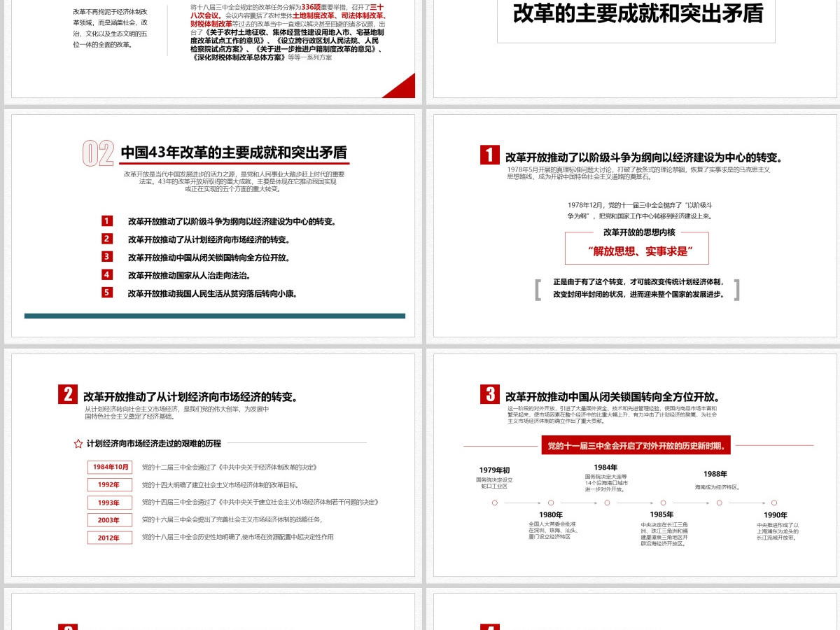
Task: Click the red number 4 square in the 02 slide list
Action: click(107, 275)
